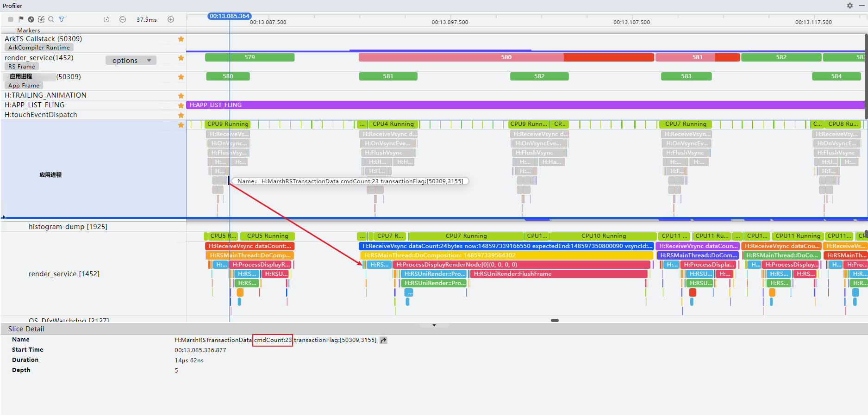Toggle favorite star for H:APP_LIST_FLING row

[x=181, y=106]
